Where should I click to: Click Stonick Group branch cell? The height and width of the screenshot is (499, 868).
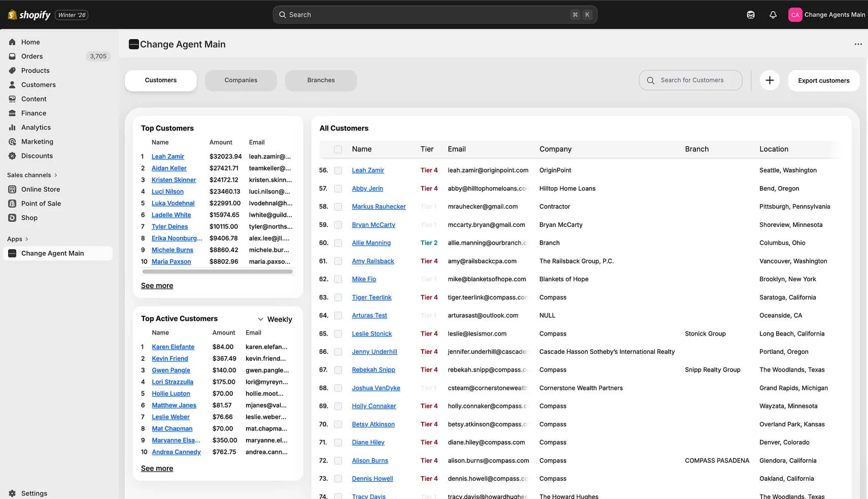(x=705, y=334)
